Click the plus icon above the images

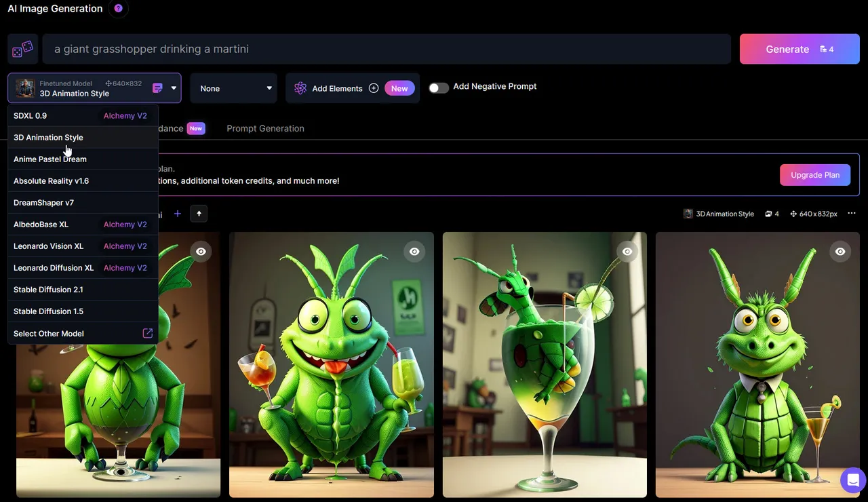tap(178, 214)
